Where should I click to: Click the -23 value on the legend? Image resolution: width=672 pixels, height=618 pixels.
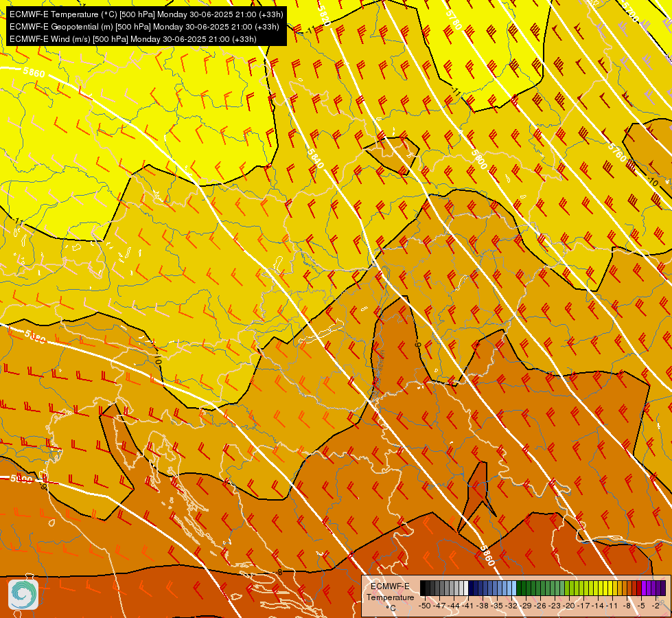point(554,606)
